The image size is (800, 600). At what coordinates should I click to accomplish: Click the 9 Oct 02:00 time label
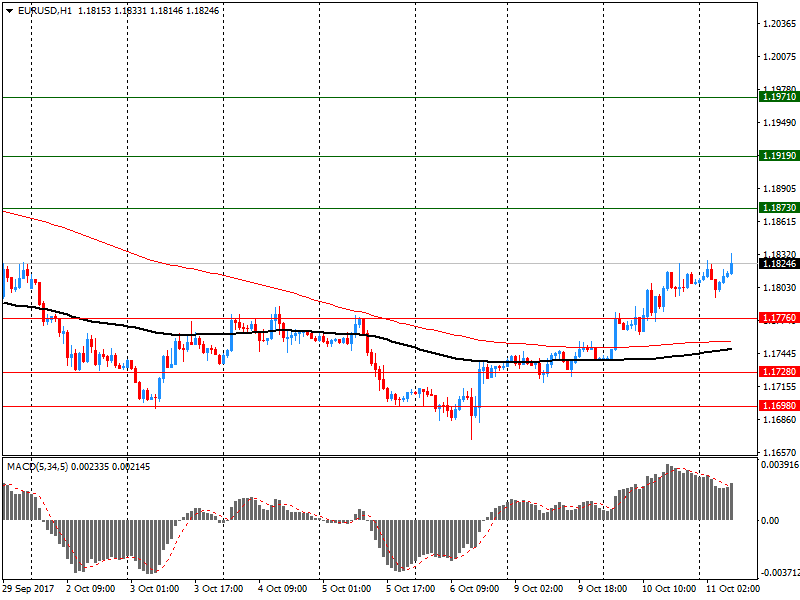[539, 589]
